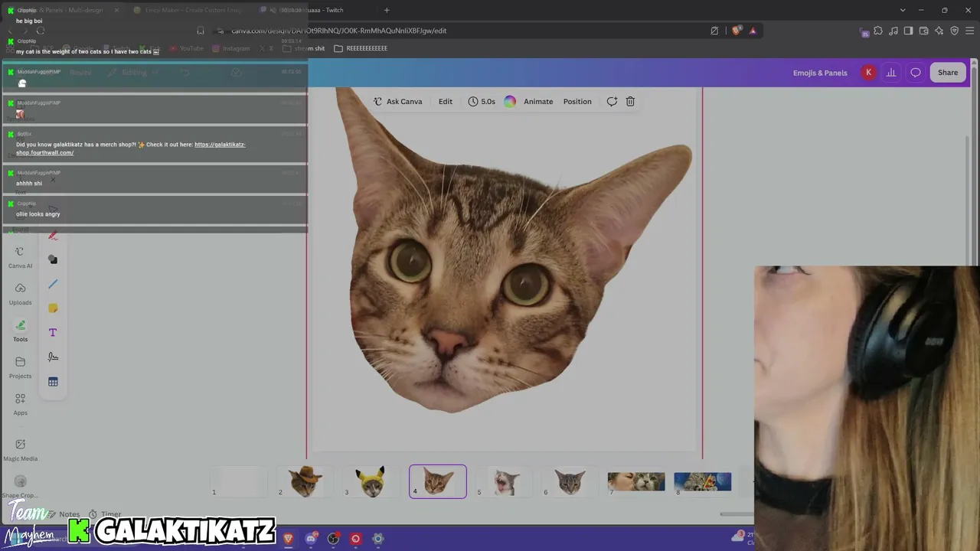
Task: Select page 6 cat face thumbnail
Action: pos(570,481)
